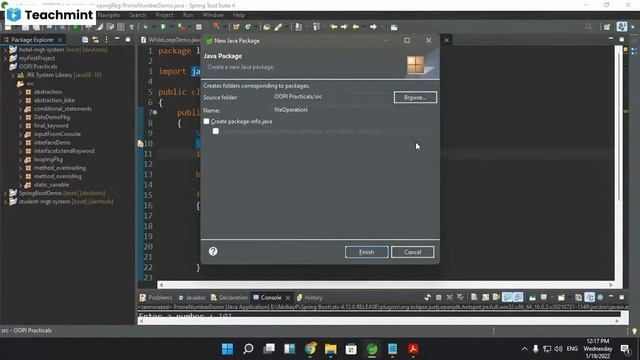Open Chrome from taskbar
Viewport: 640px width, 360px height.
[310, 349]
